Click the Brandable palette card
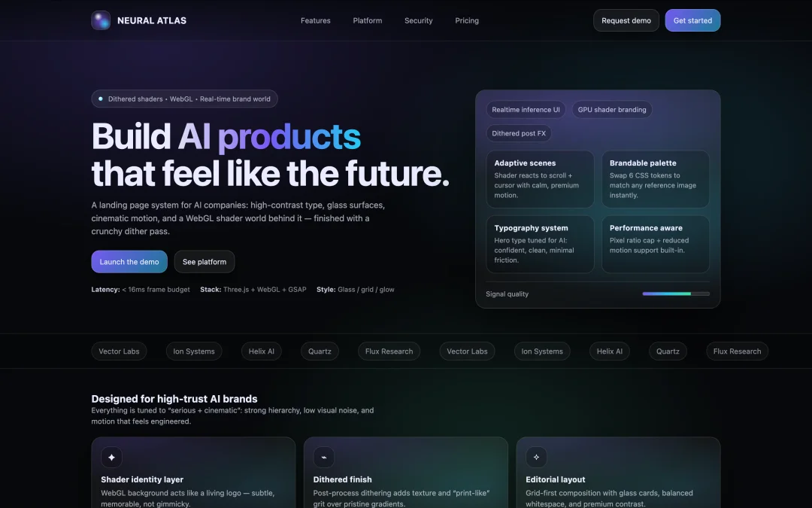 [x=655, y=179]
